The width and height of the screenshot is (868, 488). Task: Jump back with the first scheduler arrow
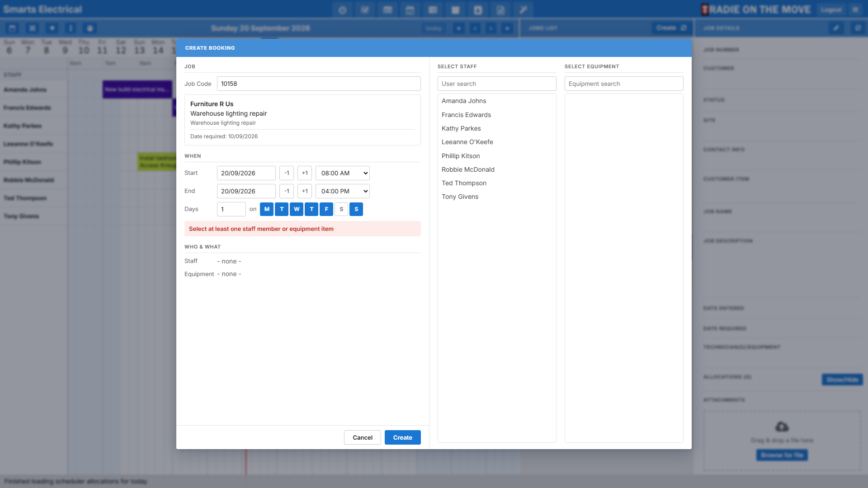coord(459,28)
